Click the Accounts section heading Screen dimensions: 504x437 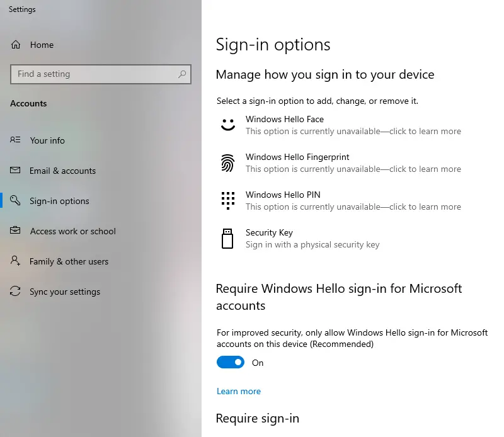(x=28, y=103)
